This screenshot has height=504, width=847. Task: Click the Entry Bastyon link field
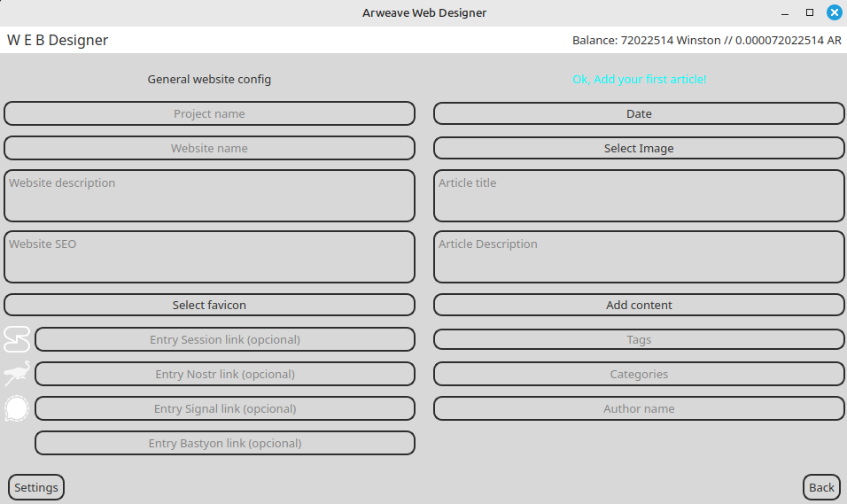(225, 443)
